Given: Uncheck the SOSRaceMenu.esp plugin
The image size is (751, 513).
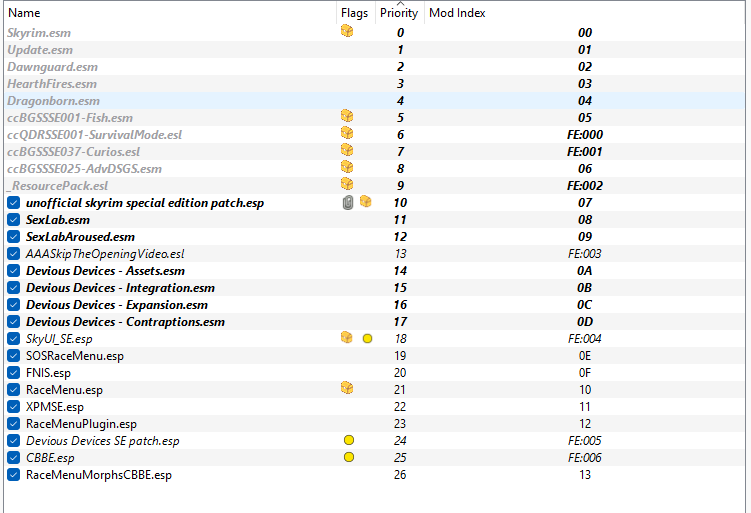Looking at the screenshot, I should coord(14,356).
